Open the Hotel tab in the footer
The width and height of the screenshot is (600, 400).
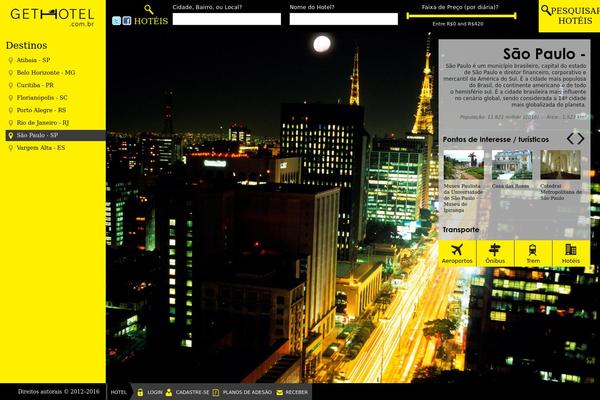(119, 392)
